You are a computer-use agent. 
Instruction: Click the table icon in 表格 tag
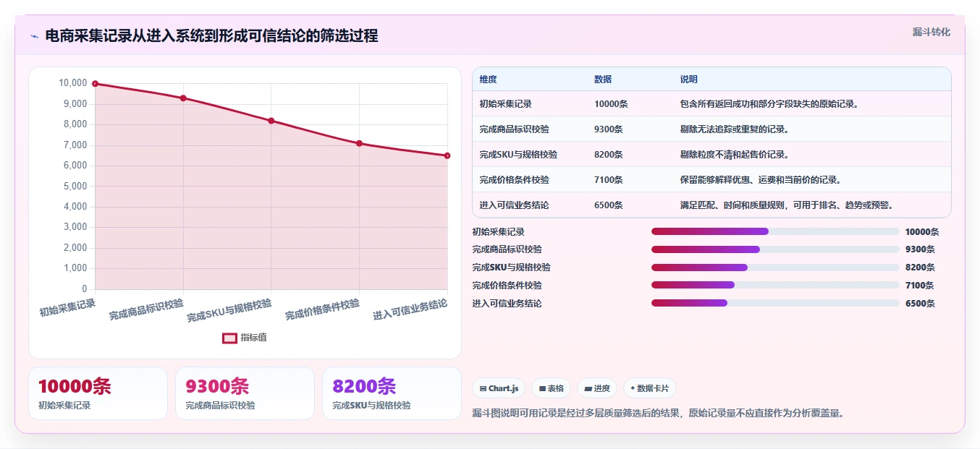click(542, 388)
